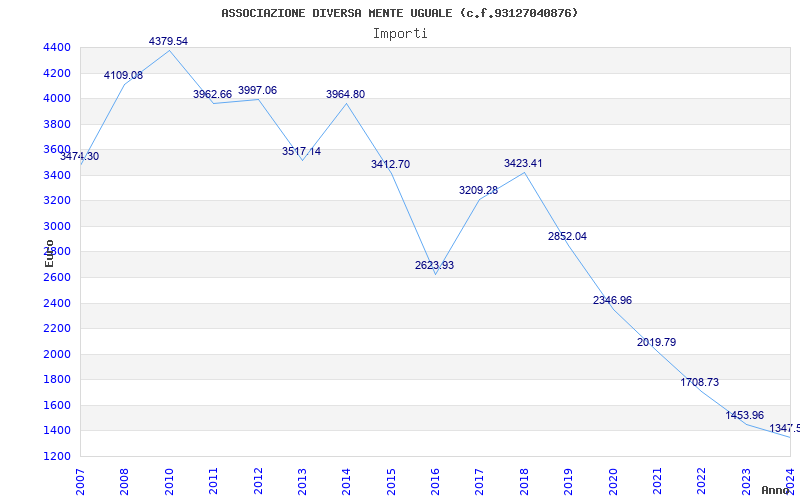Click the Anno x-axis title
This screenshot has height=500, width=800.
point(776,490)
